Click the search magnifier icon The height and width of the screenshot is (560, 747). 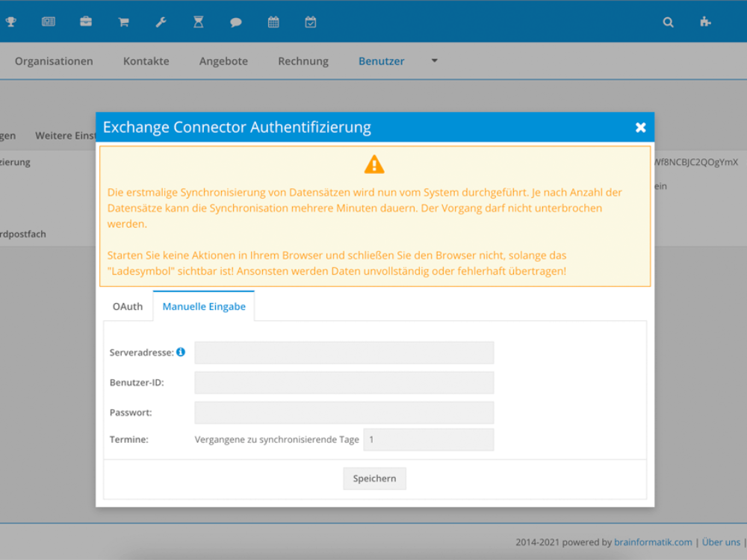point(668,22)
